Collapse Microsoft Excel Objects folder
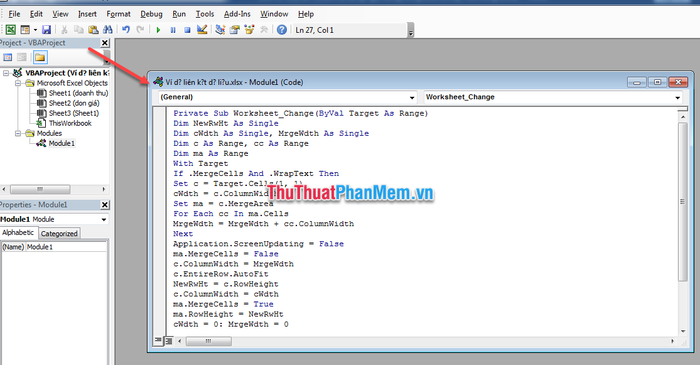Image resolution: width=700 pixels, height=365 pixels. pyautogui.click(x=18, y=83)
